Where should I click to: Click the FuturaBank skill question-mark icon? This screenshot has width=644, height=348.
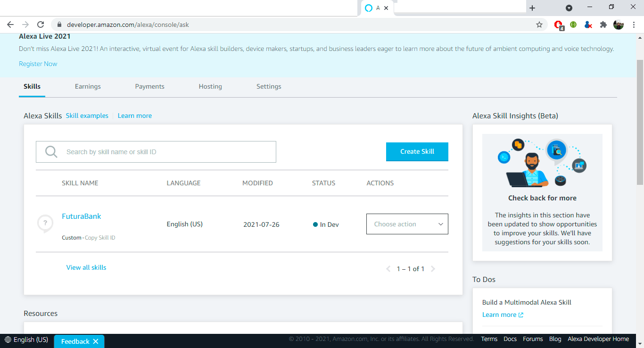click(x=45, y=224)
